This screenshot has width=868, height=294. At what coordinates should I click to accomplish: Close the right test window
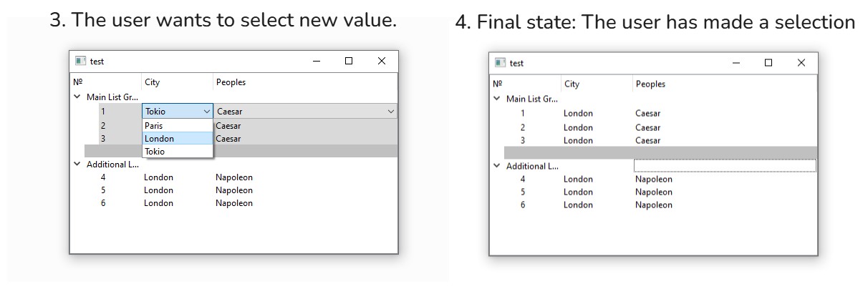801,63
